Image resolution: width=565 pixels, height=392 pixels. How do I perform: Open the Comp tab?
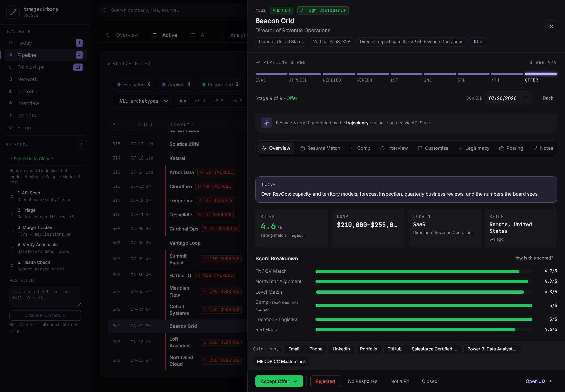360,148
